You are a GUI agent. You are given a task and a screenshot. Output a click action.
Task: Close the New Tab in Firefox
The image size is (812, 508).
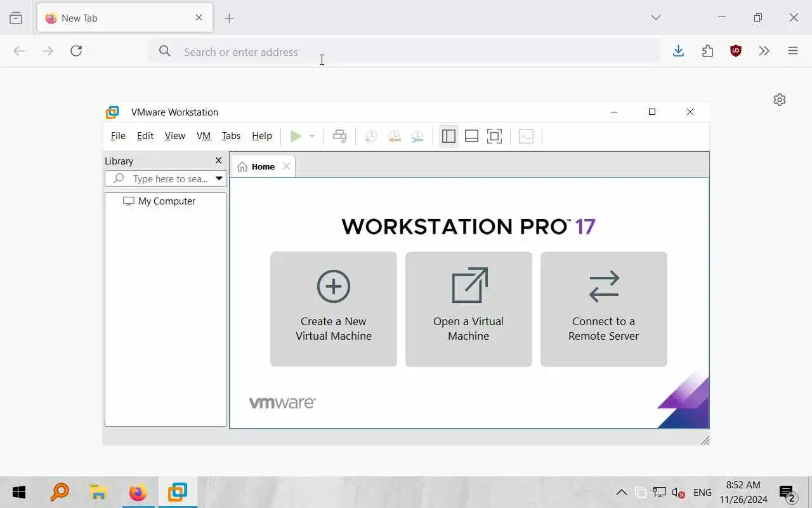tap(199, 18)
